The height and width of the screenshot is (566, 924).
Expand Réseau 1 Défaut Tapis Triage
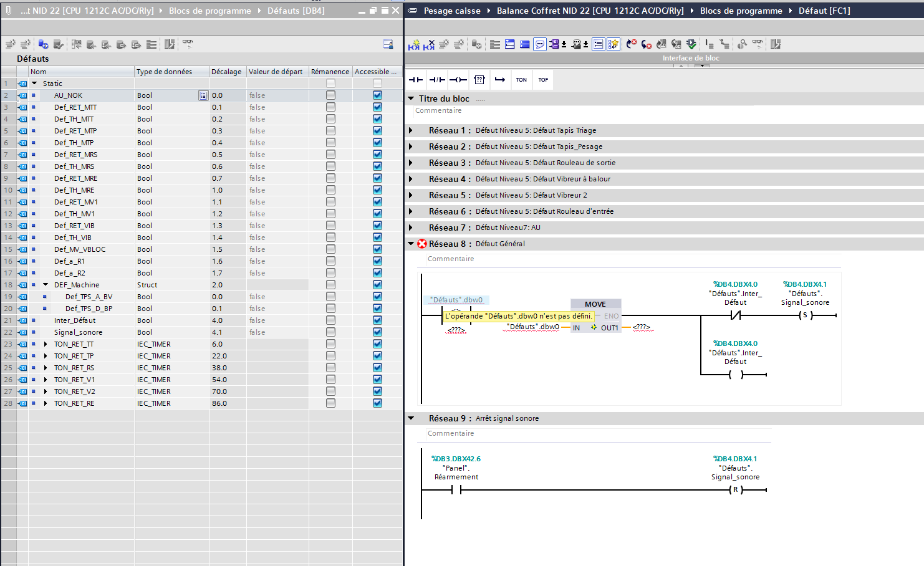point(411,130)
